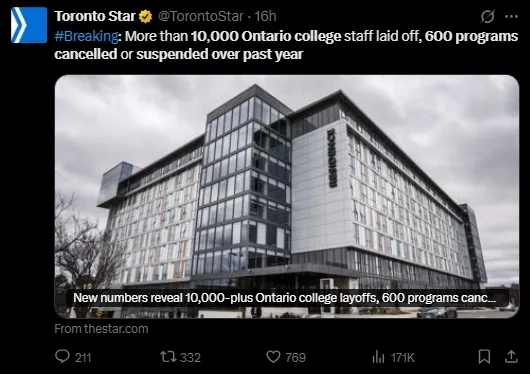Like the post with heart icon

[x=273, y=357]
